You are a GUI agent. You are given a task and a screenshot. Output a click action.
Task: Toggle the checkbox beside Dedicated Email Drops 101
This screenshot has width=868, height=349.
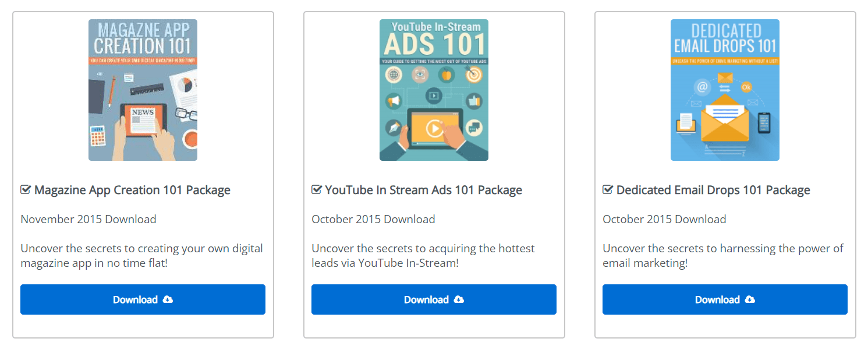click(x=608, y=190)
